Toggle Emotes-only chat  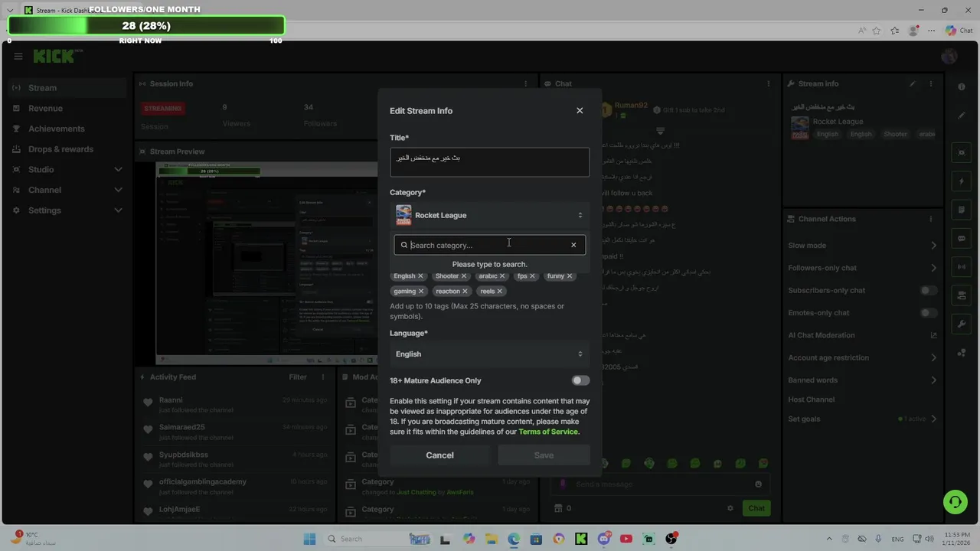pos(929,312)
